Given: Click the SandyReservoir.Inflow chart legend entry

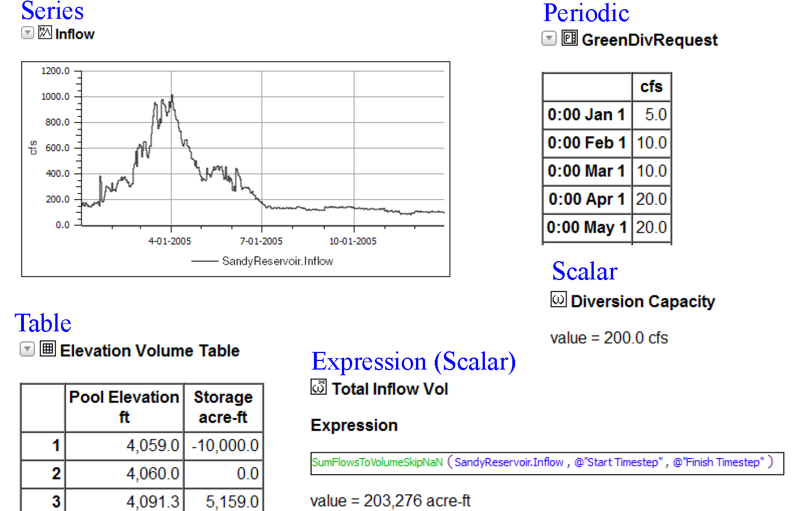Looking at the screenshot, I should 277,261.
